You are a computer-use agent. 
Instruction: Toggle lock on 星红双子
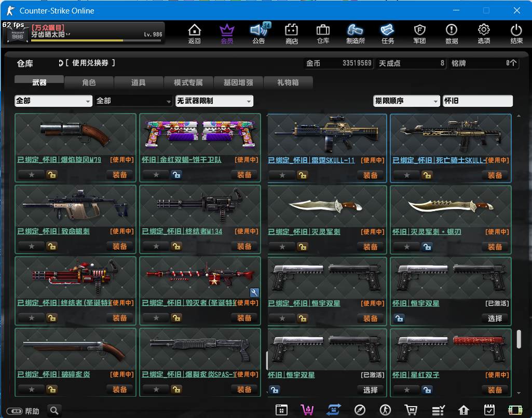(x=427, y=390)
